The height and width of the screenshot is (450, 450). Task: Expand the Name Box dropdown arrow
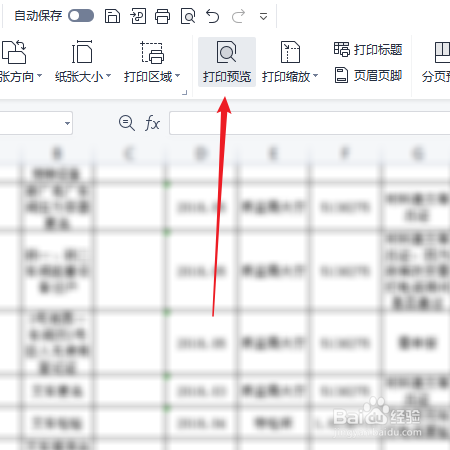tap(67, 123)
